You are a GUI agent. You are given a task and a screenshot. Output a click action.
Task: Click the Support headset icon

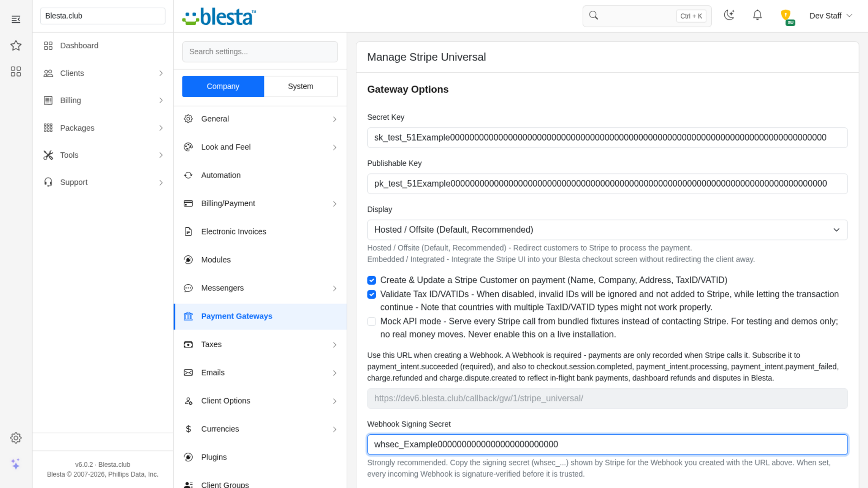pyautogui.click(x=48, y=182)
